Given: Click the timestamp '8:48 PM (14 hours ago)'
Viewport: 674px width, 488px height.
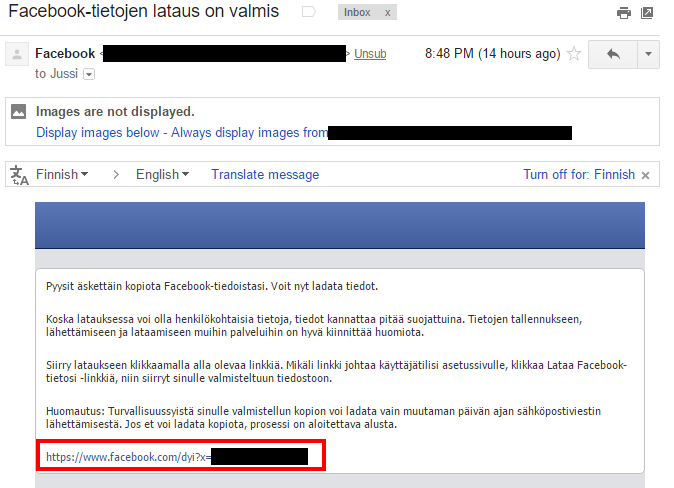Looking at the screenshot, I should [493, 54].
